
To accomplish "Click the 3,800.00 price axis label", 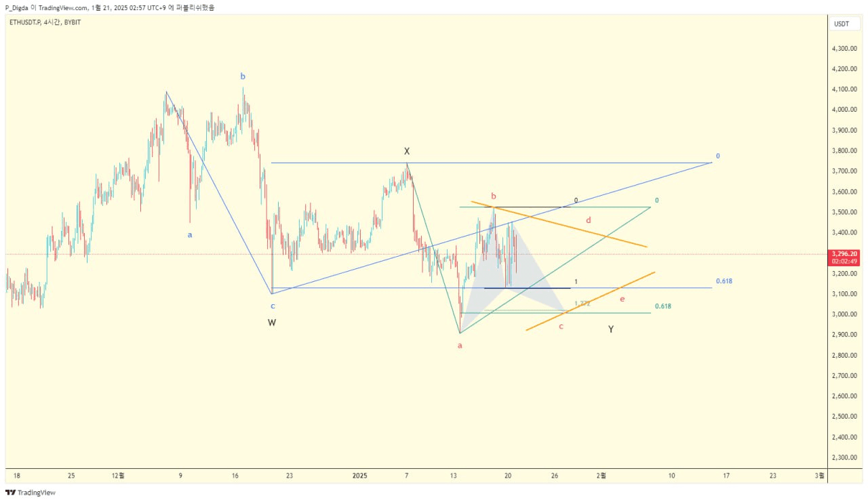I will click(x=843, y=150).
